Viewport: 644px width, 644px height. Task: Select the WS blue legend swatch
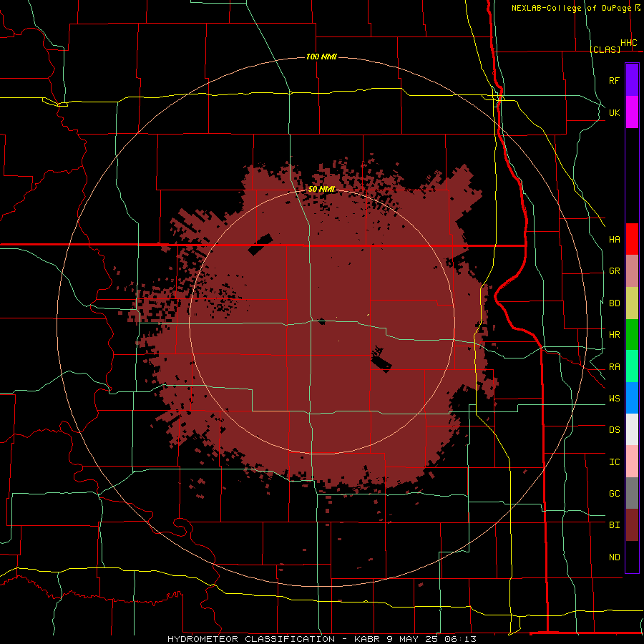tap(632, 398)
